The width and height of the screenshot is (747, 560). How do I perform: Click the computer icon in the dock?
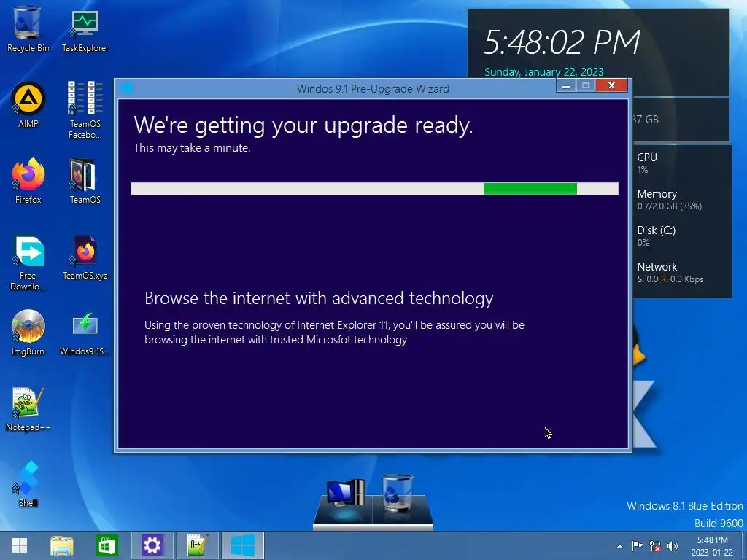click(346, 494)
